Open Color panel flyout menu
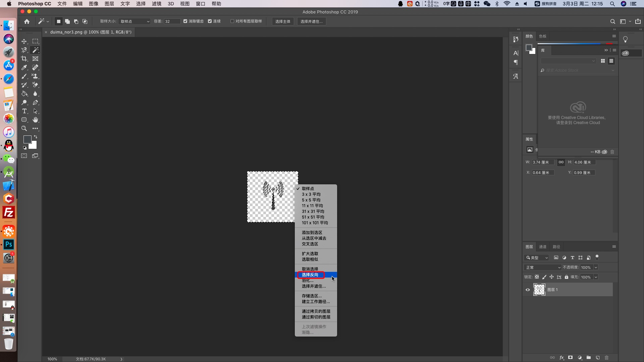644x362 pixels. point(614,36)
